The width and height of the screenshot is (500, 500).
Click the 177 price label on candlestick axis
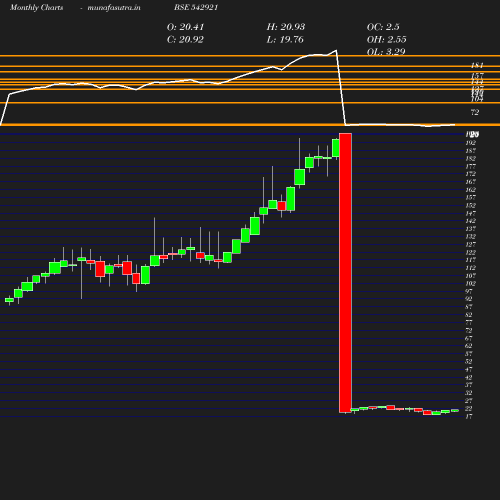(x=471, y=166)
